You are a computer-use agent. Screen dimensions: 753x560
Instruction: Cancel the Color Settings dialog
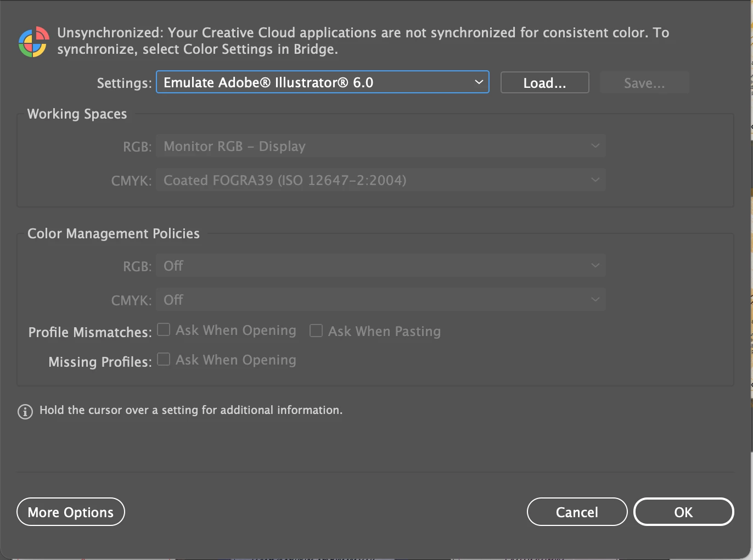tap(577, 512)
